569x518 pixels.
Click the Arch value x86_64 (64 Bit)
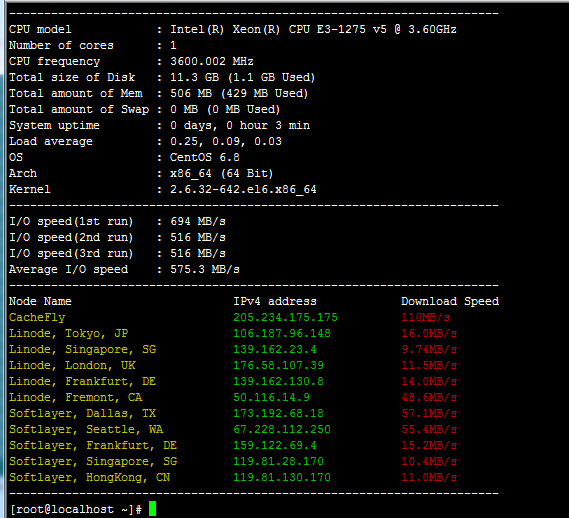coord(221,173)
